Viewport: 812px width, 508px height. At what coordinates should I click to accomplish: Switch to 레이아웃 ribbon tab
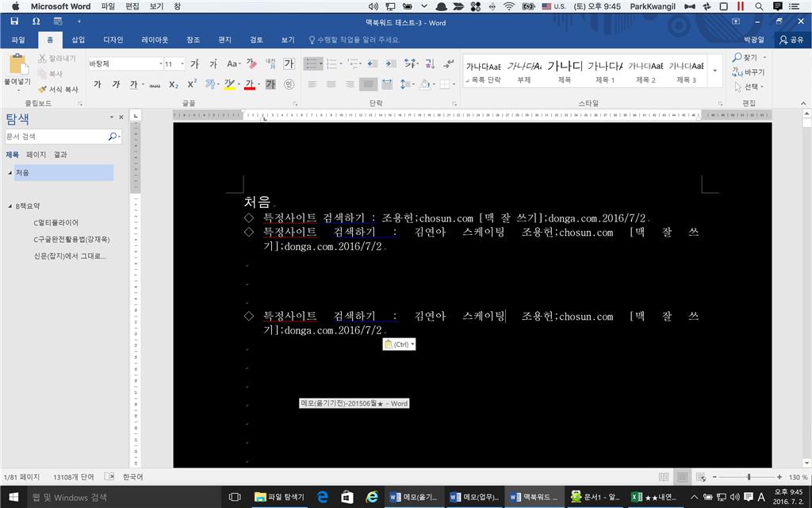coord(155,40)
